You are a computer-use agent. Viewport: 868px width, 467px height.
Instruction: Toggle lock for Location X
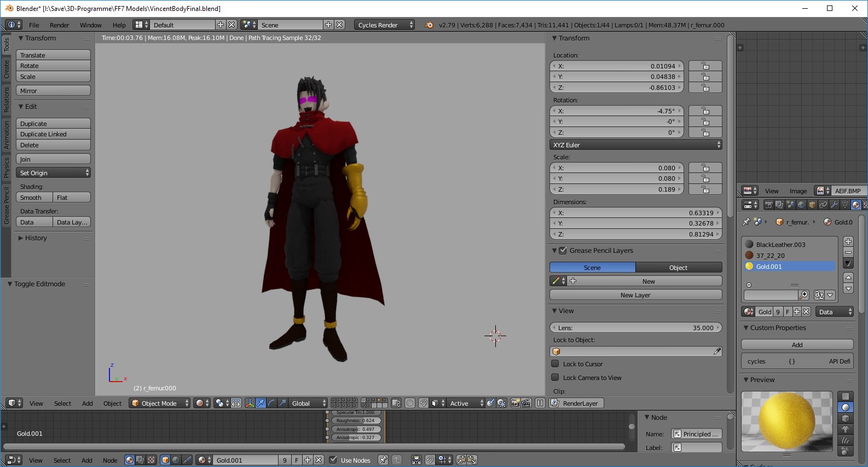[x=705, y=66]
